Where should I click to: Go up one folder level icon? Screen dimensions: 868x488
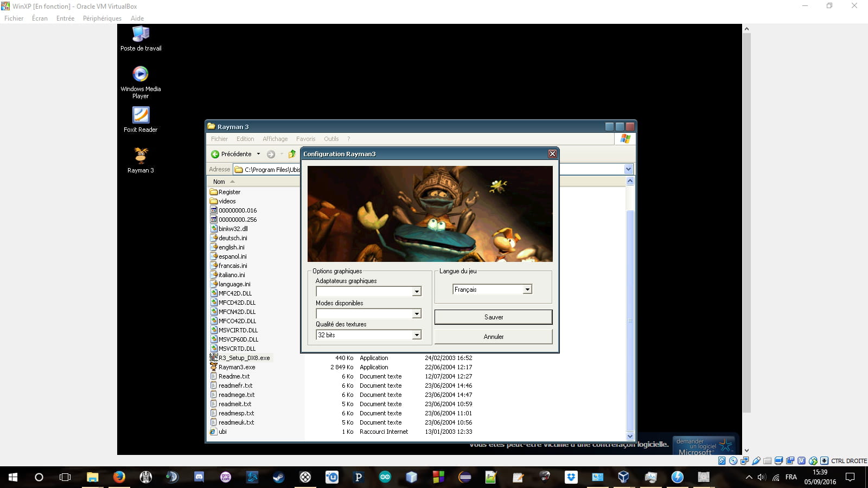(x=292, y=154)
